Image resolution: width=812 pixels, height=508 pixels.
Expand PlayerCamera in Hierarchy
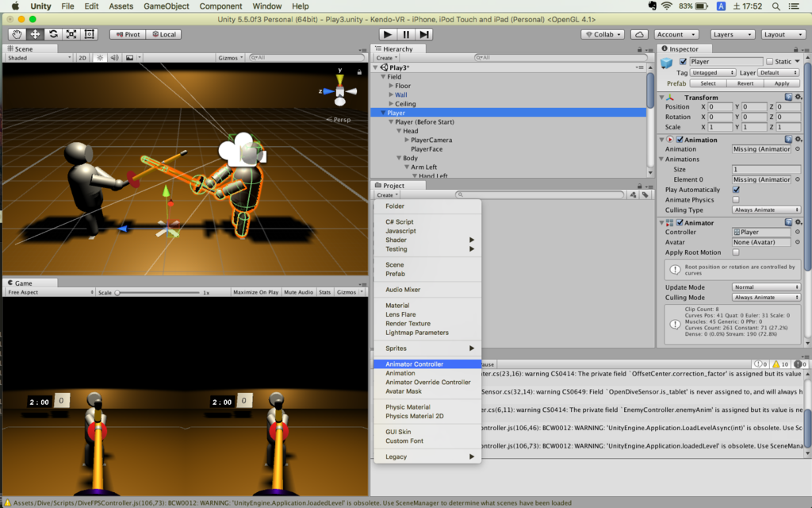point(407,140)
